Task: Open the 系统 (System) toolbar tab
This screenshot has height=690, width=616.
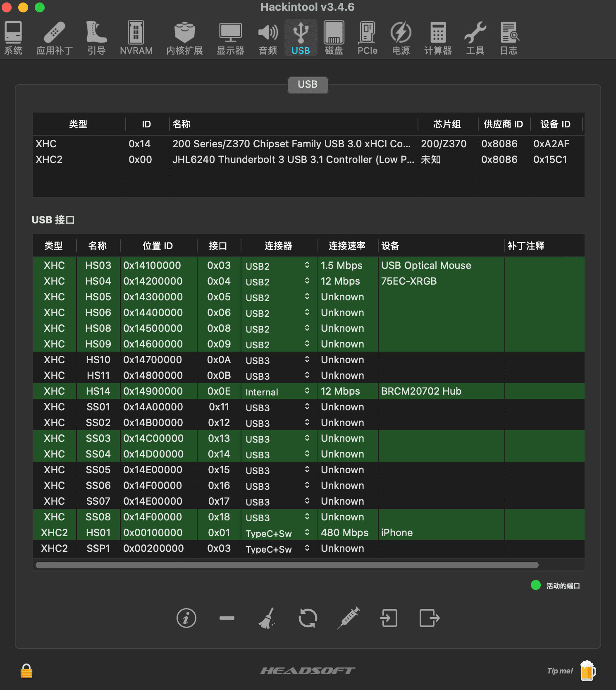Action: click(13, 38)
